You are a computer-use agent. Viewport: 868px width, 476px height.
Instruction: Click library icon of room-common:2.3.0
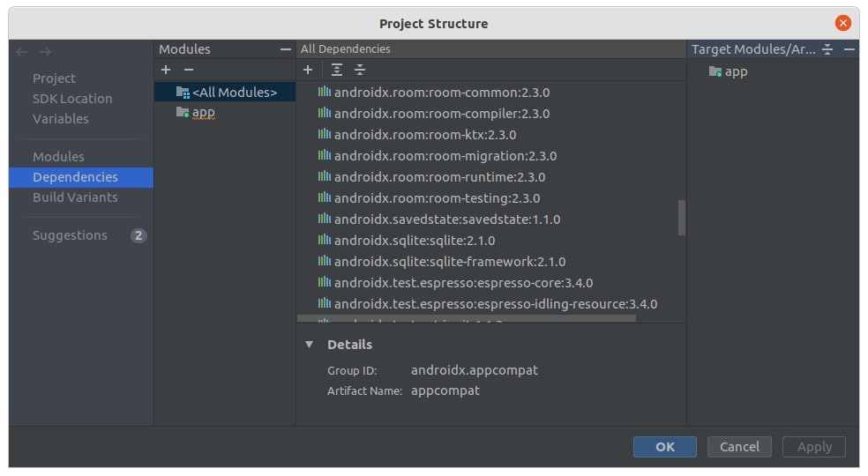[x=325, y=92]
